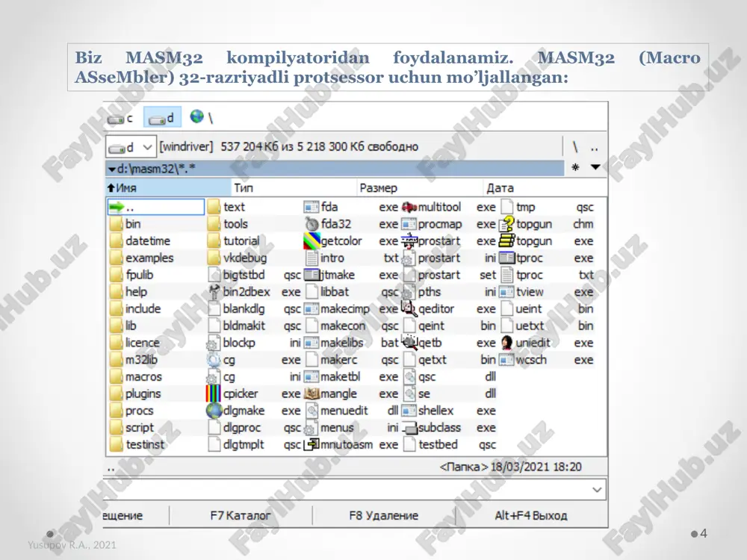Open favorites asterisk button
747x560 pixels.
point(575,167)
